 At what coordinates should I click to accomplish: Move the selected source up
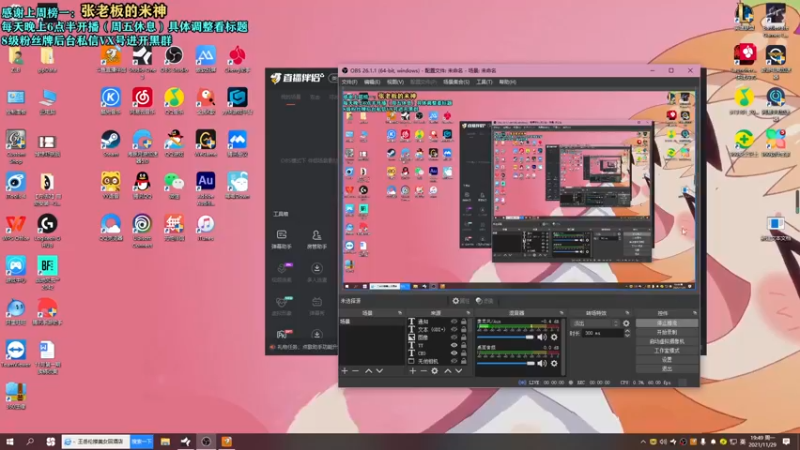(x=447, y=371)
